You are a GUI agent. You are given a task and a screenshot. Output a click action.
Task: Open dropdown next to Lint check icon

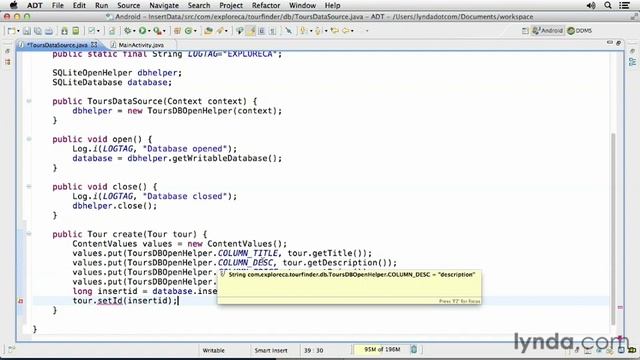(x=98, y=31)
